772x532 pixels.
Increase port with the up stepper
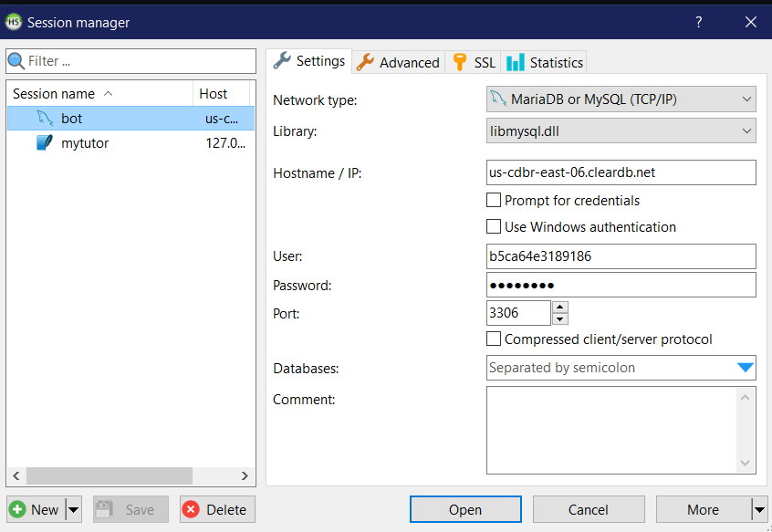(560, 307)
